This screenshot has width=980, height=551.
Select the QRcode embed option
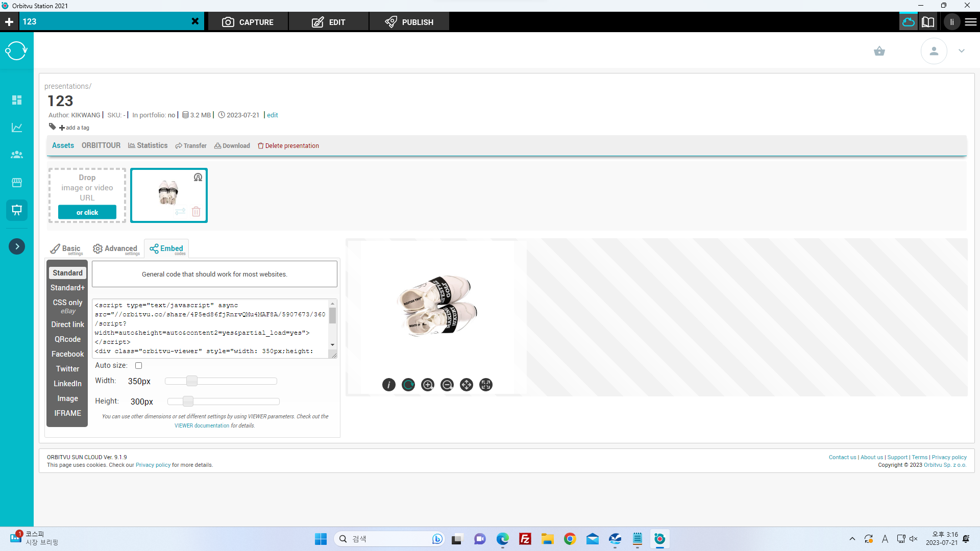click(x=67, y=339)
